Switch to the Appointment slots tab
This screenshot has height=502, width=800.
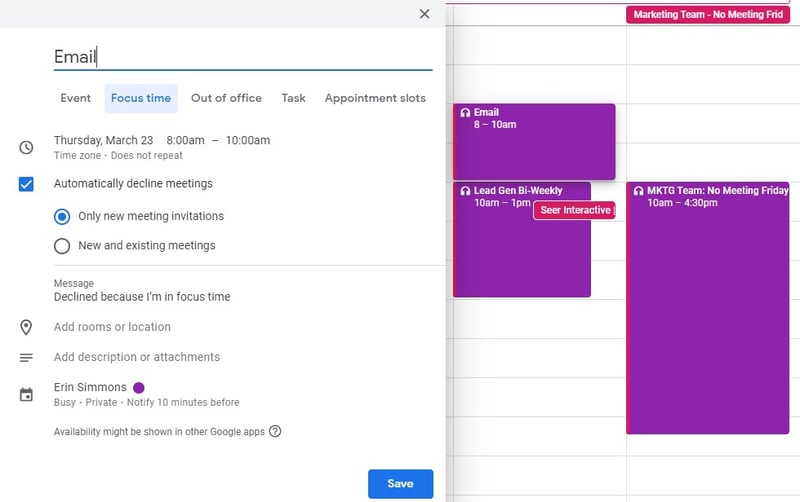375,98
